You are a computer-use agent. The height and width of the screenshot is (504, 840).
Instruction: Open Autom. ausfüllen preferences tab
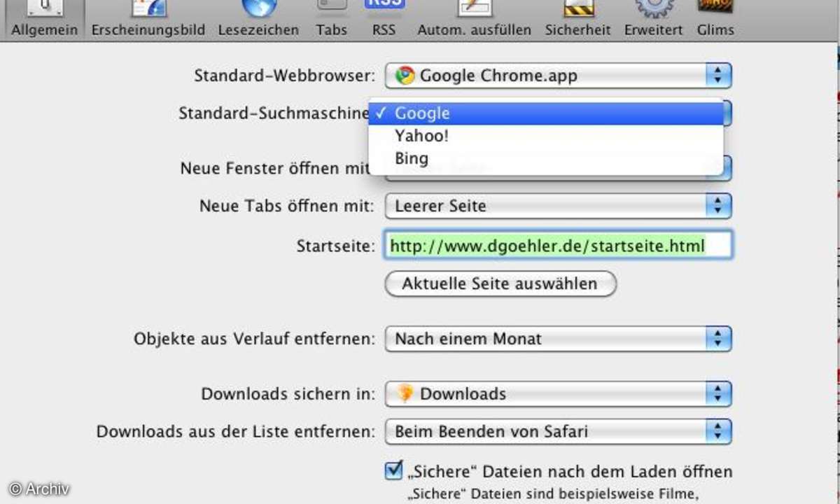pyautogui.click(x=475, y=20)
